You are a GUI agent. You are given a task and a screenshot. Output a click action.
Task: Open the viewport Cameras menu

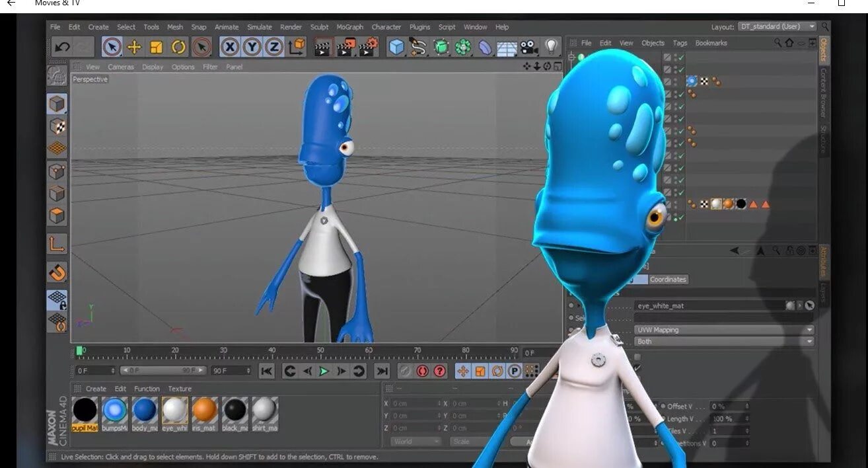pos(121,67)
